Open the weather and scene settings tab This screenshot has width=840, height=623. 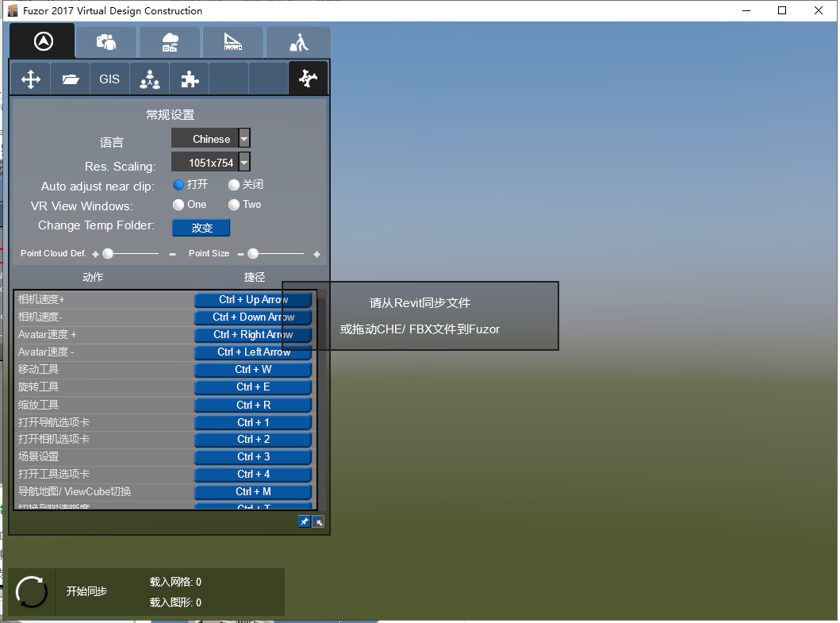170,42
